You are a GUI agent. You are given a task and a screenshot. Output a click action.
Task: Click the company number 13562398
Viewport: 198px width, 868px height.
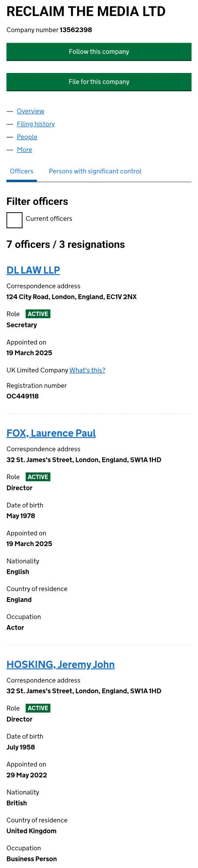pos(76,30)
